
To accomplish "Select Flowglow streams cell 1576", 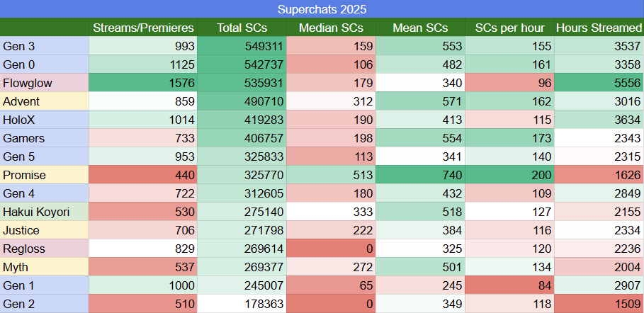I will pos(143,83).
